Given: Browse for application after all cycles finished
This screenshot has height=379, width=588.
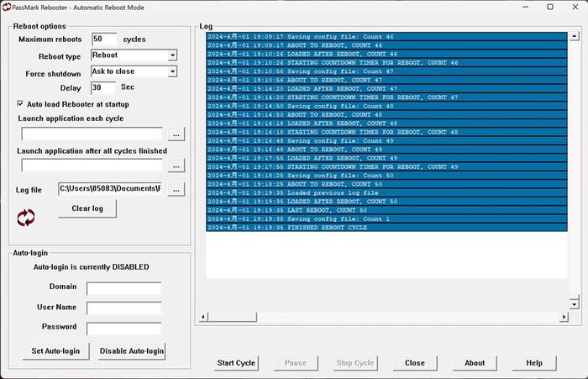Looking at the screenshot, I should pyautogui.click(x=176, y=166).
